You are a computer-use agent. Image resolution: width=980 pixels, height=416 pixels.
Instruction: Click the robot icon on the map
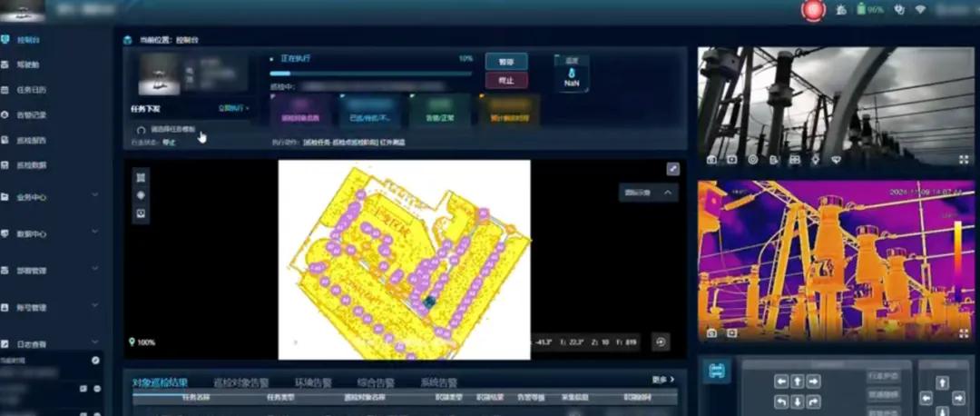[x=429, y=302]
